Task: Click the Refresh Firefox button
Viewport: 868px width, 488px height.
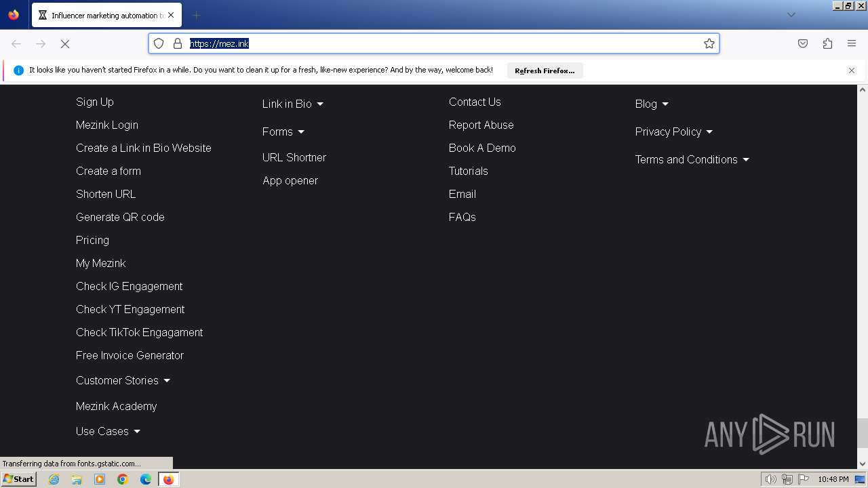Action: [545, 70]
